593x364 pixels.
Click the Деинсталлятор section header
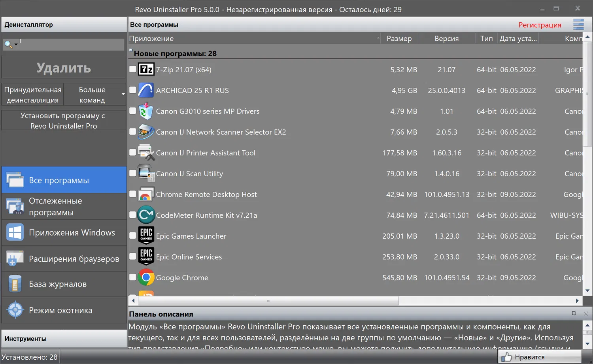64,25
